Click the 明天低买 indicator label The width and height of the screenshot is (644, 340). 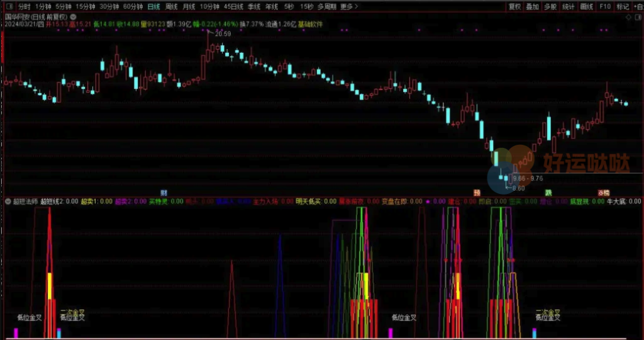316,201
